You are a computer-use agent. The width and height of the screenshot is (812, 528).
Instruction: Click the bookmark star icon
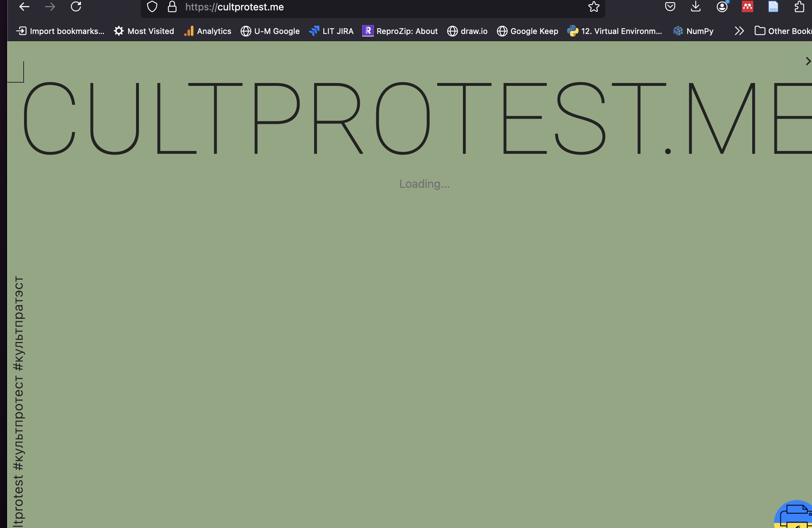[x=594, y=6]
